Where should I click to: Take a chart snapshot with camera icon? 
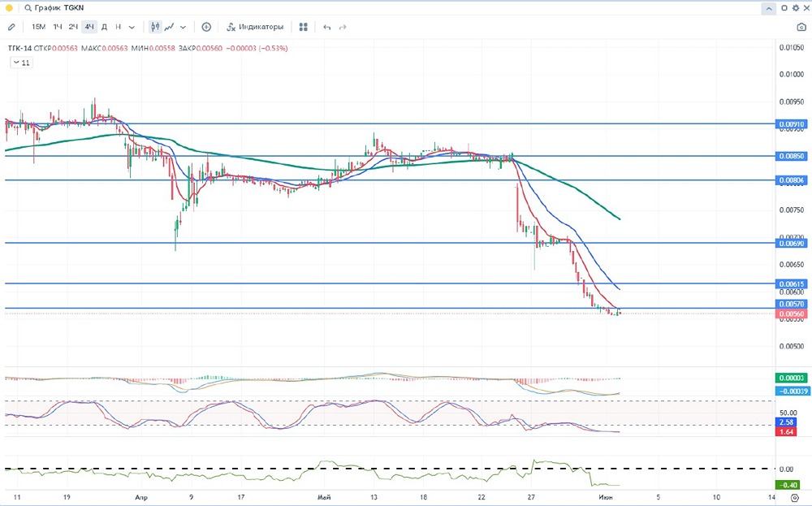pyautogui.click(x=801, y=27)
